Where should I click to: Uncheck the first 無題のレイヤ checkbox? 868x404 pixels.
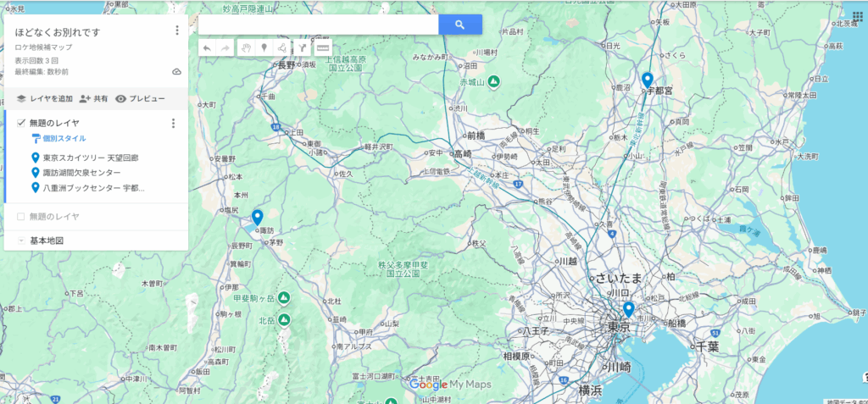click(x=21, y=123)
